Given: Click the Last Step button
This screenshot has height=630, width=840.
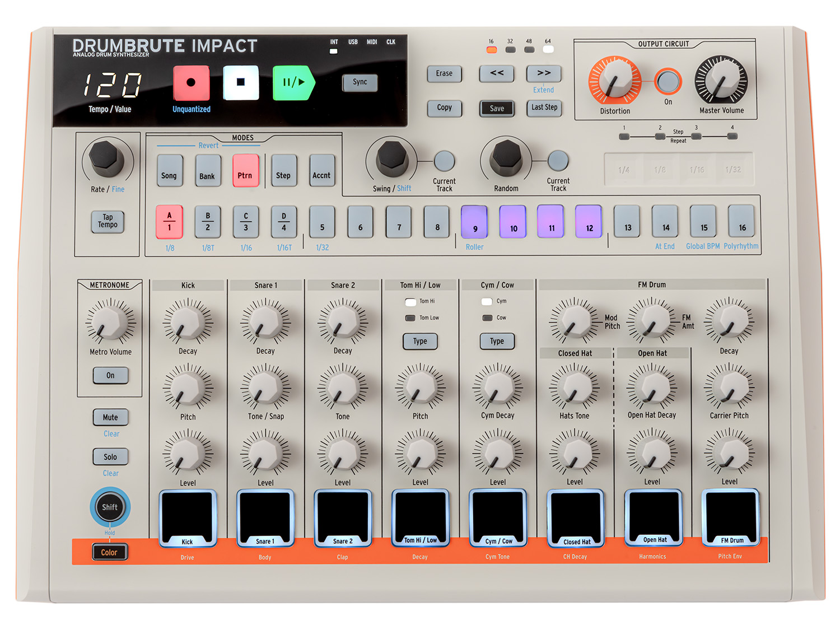Looking at the screenshot, I should tap(544, 108).
